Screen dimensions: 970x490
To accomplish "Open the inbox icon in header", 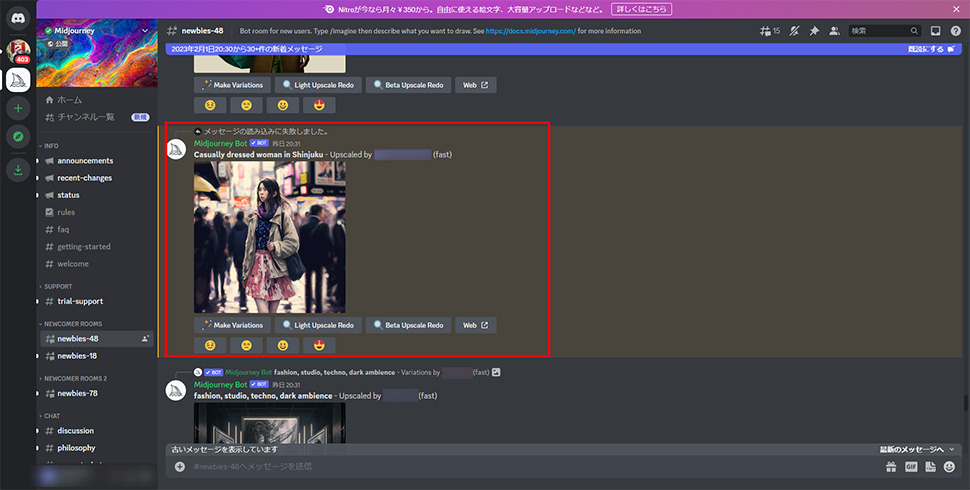I will pyautogui.click(x=935, y=31).
